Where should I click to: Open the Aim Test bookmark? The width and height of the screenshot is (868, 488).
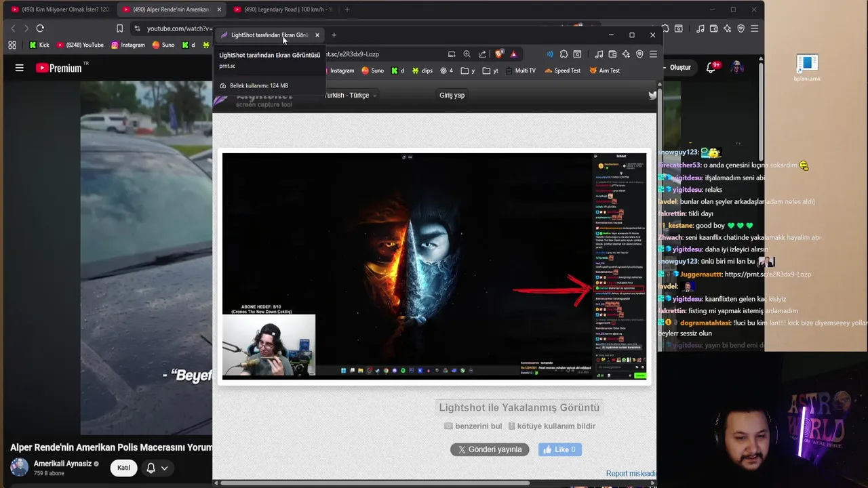pyautogui.click(x=604, y=70)
